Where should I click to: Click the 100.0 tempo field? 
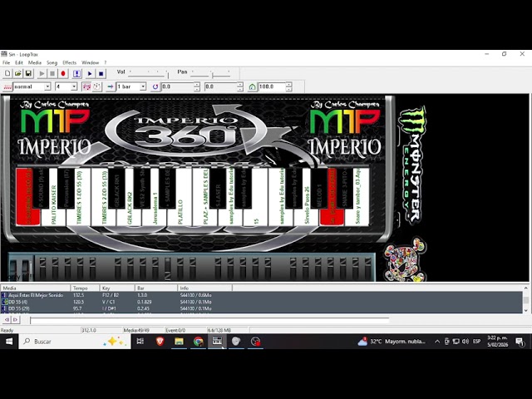tap(272, 86)
